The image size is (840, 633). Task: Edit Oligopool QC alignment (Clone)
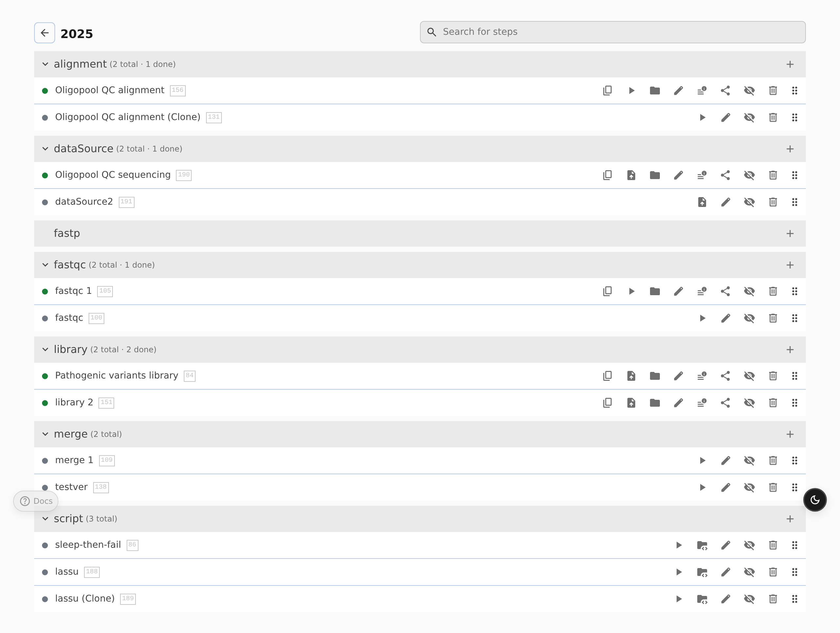click(725, 117)
